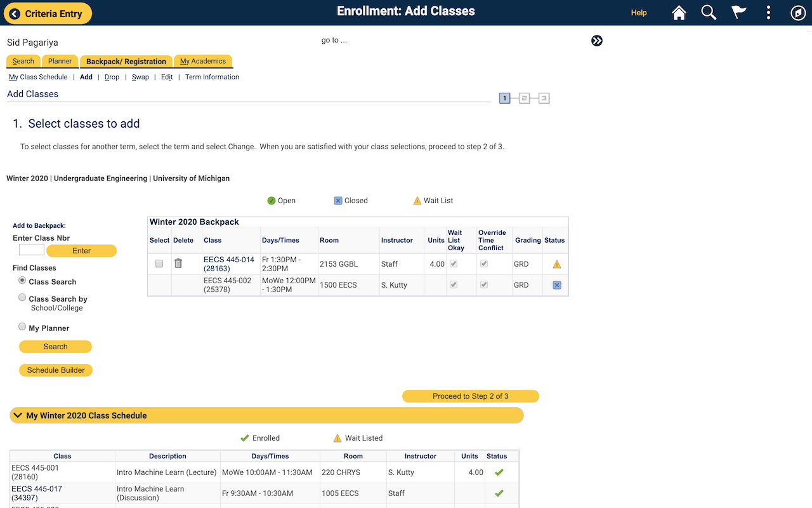This screenshot has height=508, width=812.
Task: Focus the Enter Class Nbr field
Action: (x=32, y=250)
